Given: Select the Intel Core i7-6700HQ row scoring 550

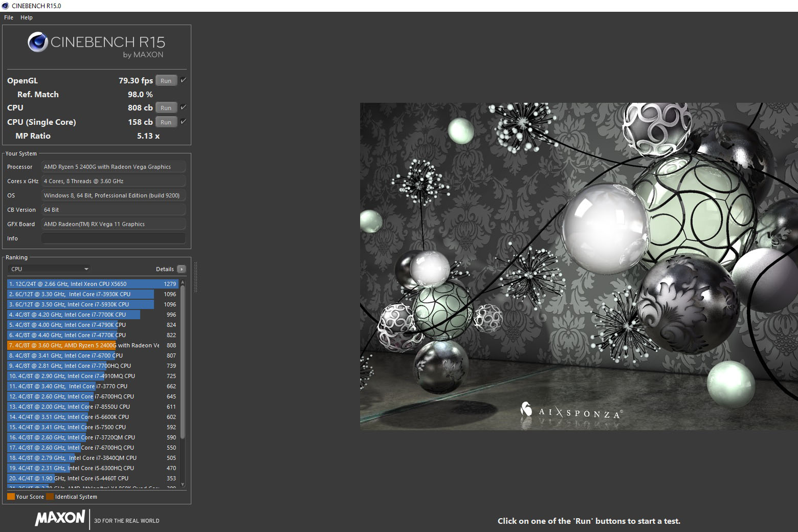Looking at the screenshot, I should pyautogui.click(x=93, y=448).
